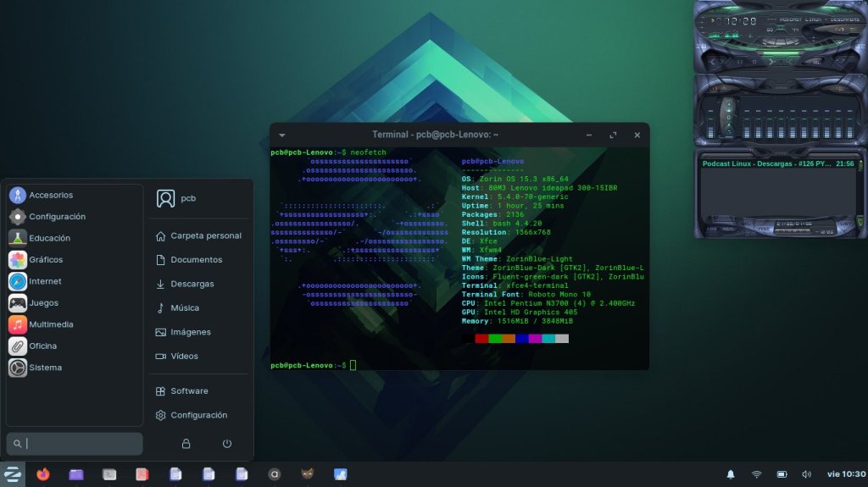
Task: Open the Descargas folder entry
Action: point(192,284)
